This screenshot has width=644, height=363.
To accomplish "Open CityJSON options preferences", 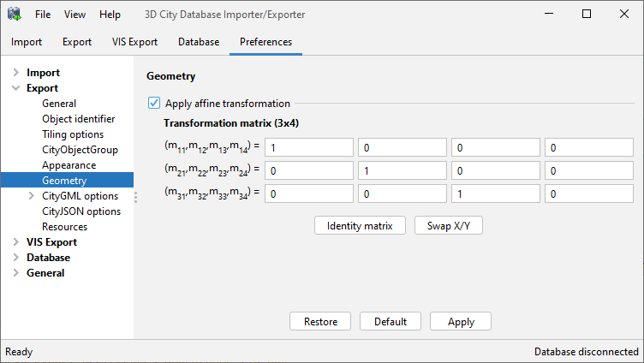I will (81, 211).
